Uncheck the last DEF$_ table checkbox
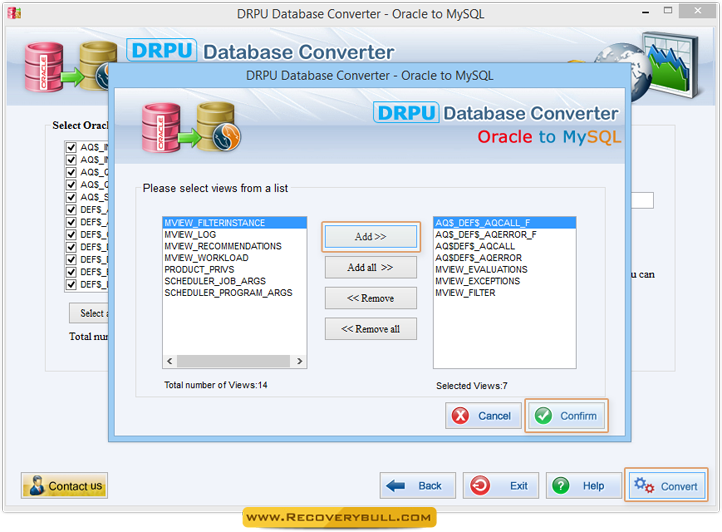The image size is (722, 532). point(71,285)
